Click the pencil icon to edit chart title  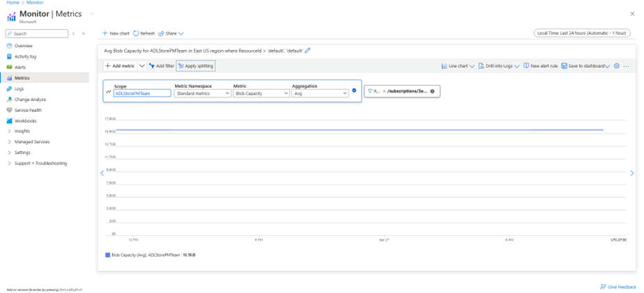coord(308,51)
